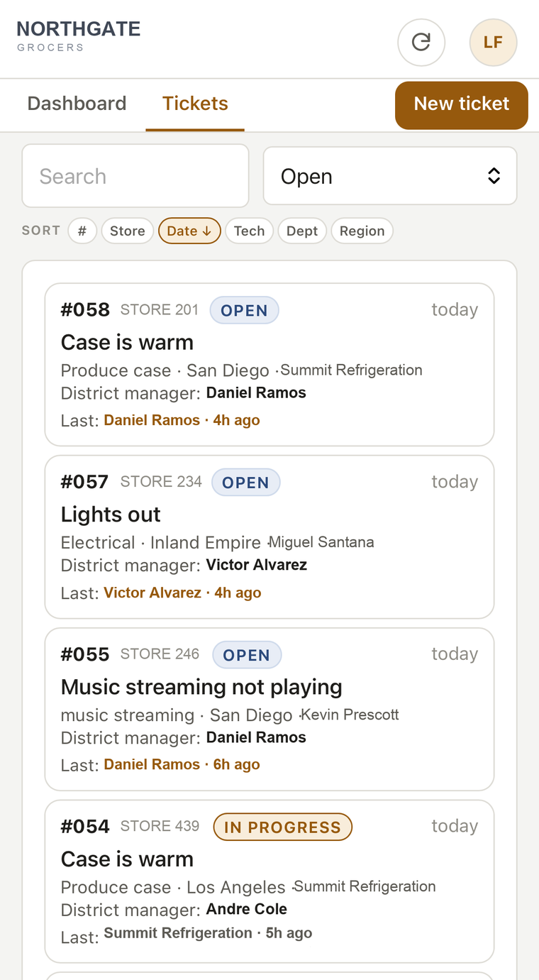Click the IN PROGRESS badge on #054

pos(282,827)
